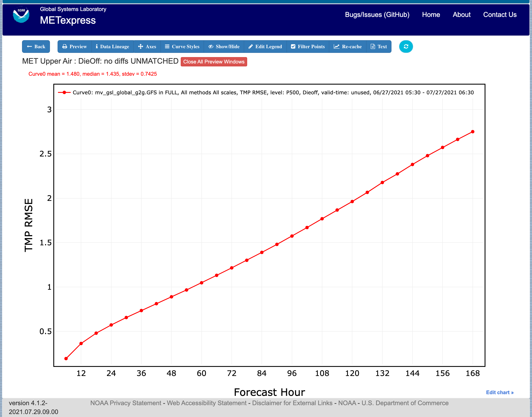Click the Edit chart link
The height and width of the screenshot is (417, 532).
point(499,392)
